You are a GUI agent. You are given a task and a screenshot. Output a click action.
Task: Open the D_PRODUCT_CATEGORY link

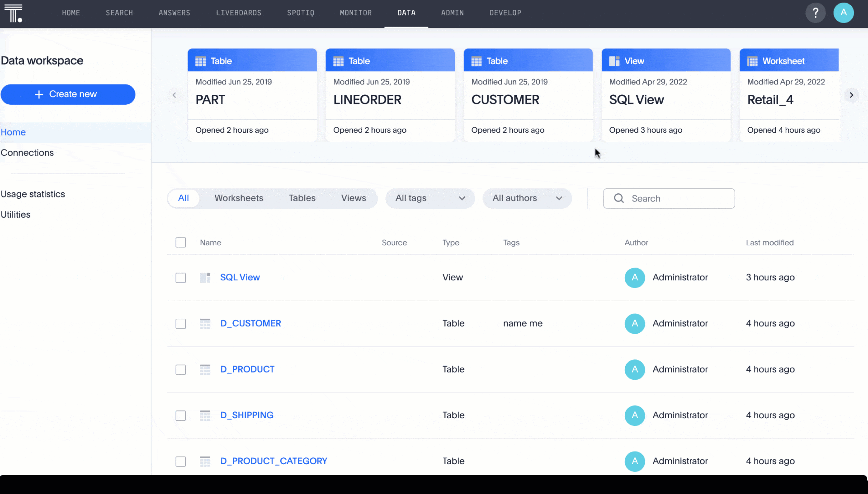point(273,461)
